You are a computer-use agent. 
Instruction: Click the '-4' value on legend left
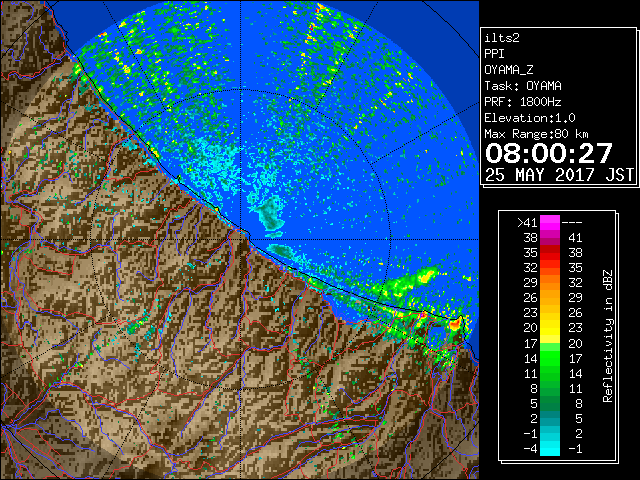pos(530,448)
